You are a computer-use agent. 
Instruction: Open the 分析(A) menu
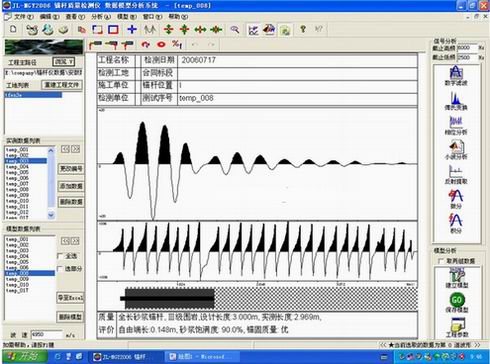(100, 16)
